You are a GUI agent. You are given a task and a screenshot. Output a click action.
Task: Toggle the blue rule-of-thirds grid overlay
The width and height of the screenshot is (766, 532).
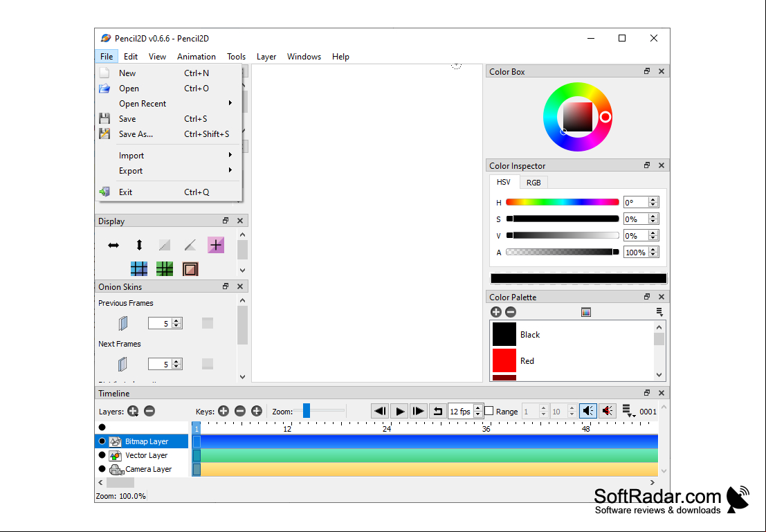[139, 268]
